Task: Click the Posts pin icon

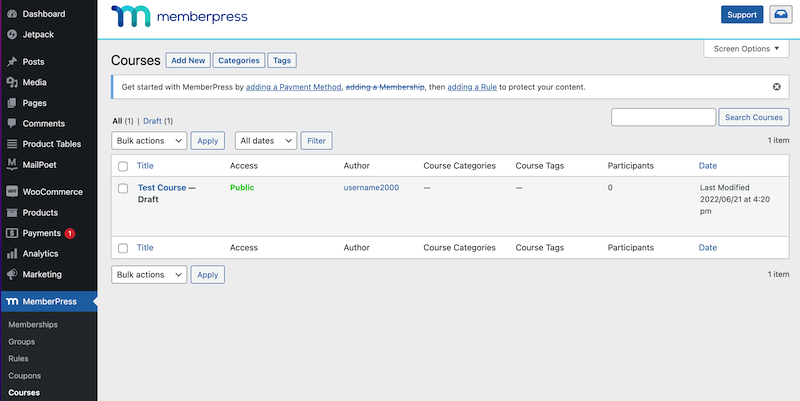Action: click(12, 62)
